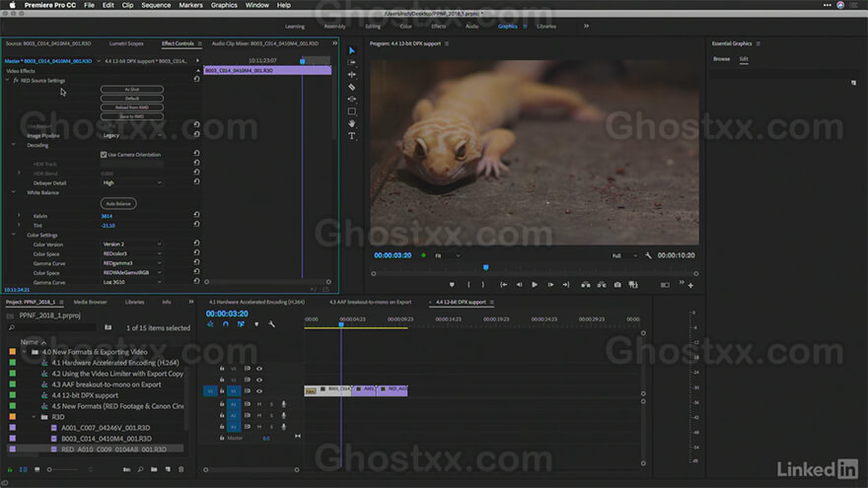
Task: Toggle lock on V1 track
Action: (x=222, y=390)
